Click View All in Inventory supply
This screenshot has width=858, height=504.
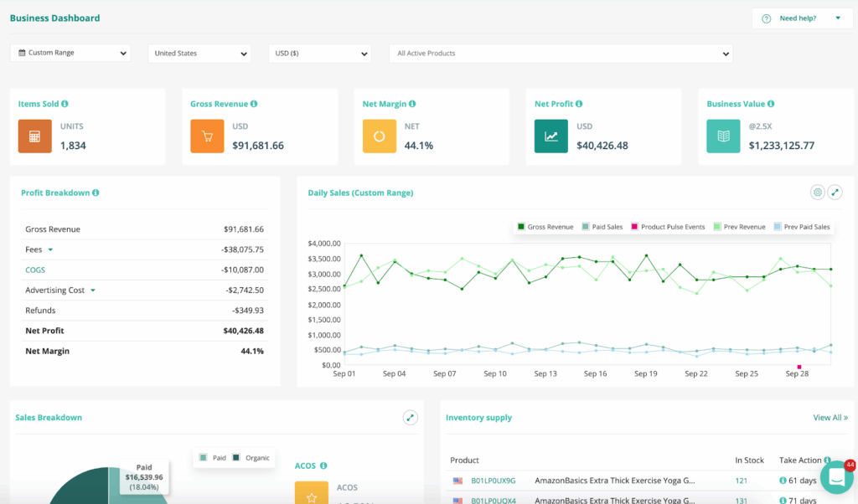click(x=830, y=417)
